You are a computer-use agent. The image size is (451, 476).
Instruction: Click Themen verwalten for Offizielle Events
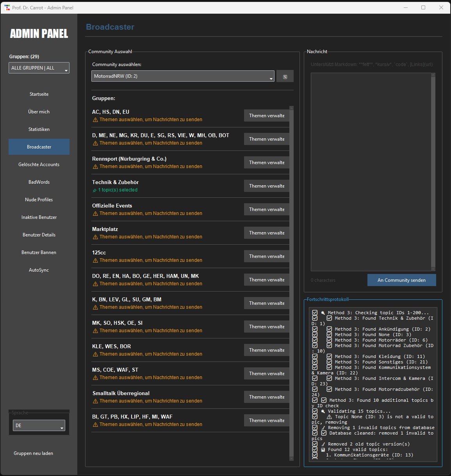coord(267,209)
